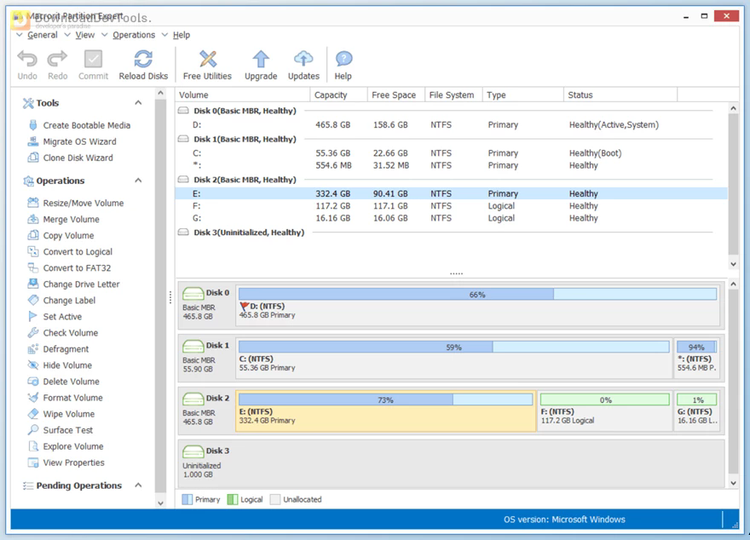Viewport: 750px width, 540px height.
Task: Sort by the Capacity column header
Action: pos(339,95)
